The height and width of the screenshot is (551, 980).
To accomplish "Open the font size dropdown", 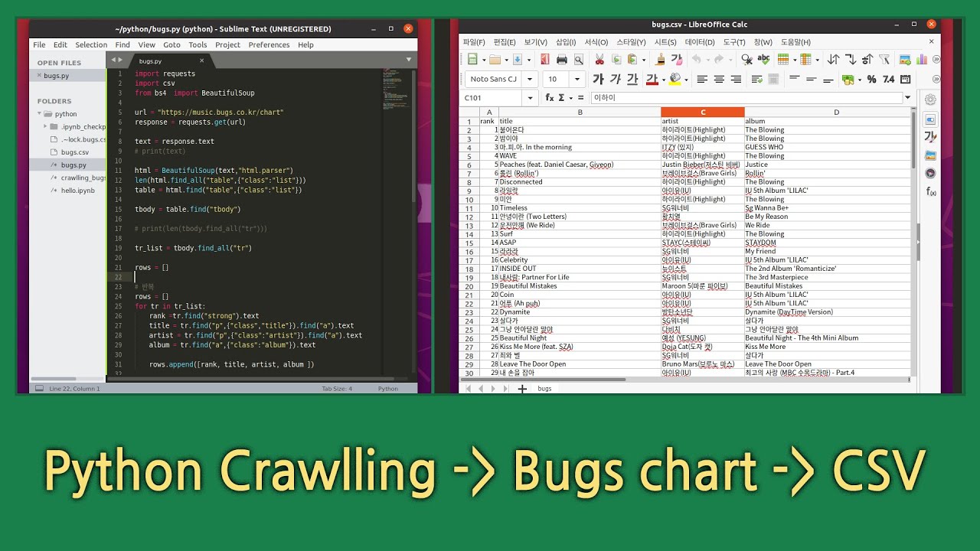I will (577, 79).
